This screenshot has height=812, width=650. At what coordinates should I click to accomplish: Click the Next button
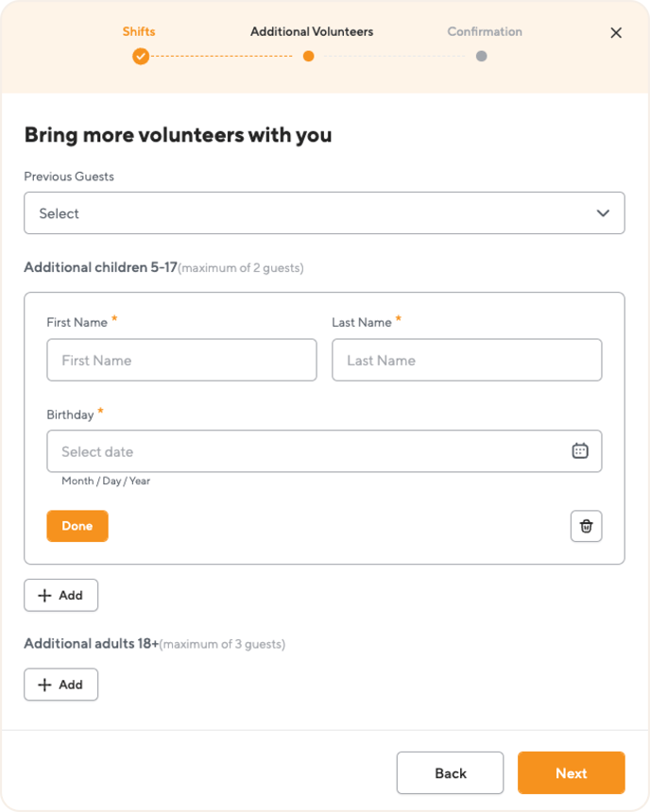click(572, 773)
